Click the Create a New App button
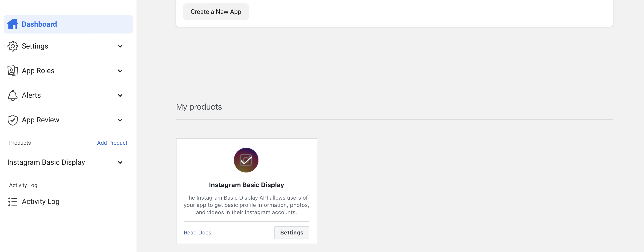644x252 pixels. [216, 12]
